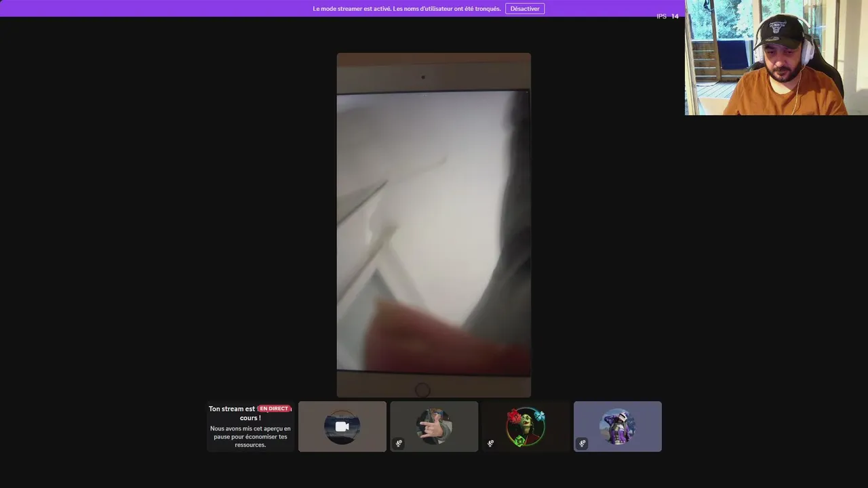Click the 'Le mode streamer est activé' banner text
868x488 pixels.
[x=407, y=9]
